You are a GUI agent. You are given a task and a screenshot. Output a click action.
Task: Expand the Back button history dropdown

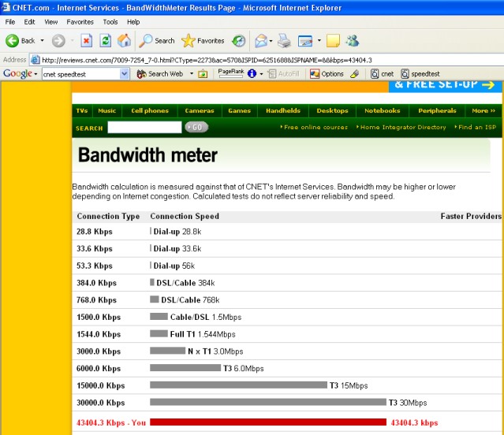42,41
